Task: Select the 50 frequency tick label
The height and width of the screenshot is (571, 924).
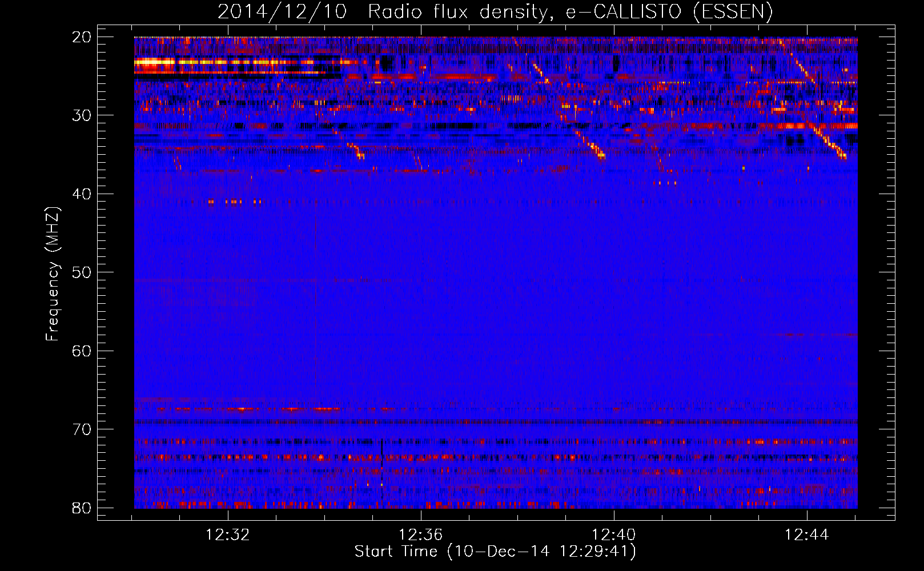Action: (x=82, y=272)
